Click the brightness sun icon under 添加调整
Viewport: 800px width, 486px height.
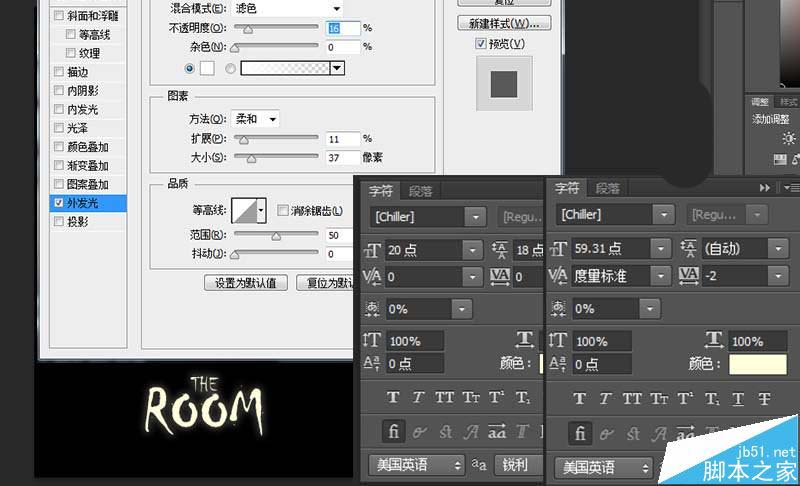tap(789, 139)
